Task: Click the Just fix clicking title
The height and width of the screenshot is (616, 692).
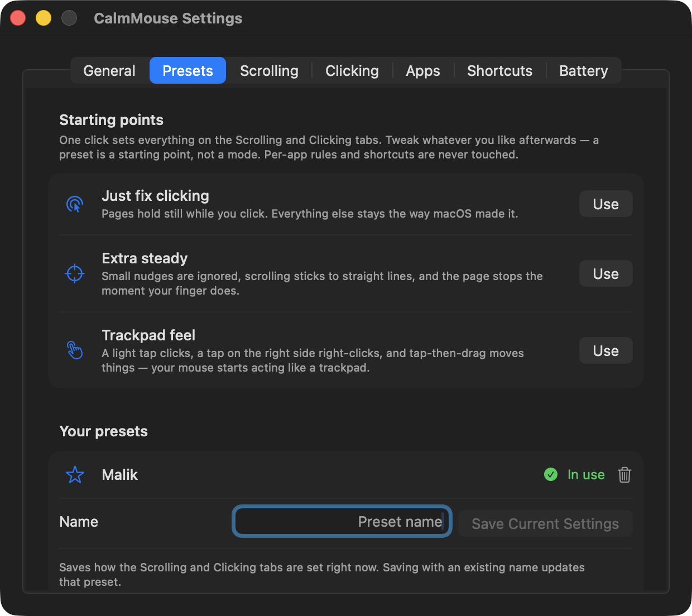Action: [155, 196]
